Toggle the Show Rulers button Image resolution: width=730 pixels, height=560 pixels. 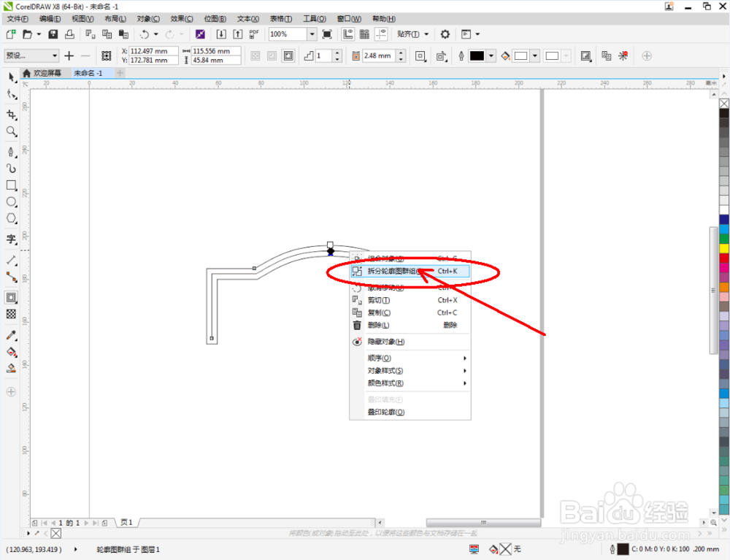347,34
